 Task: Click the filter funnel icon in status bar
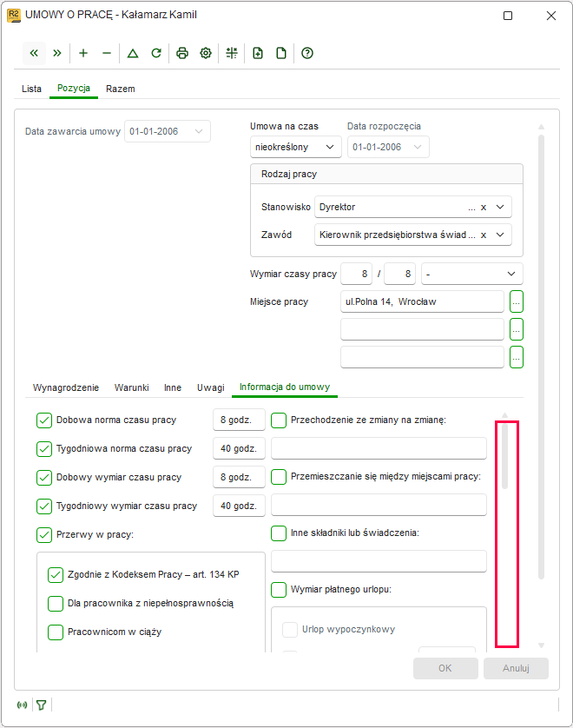coord(42,705)
